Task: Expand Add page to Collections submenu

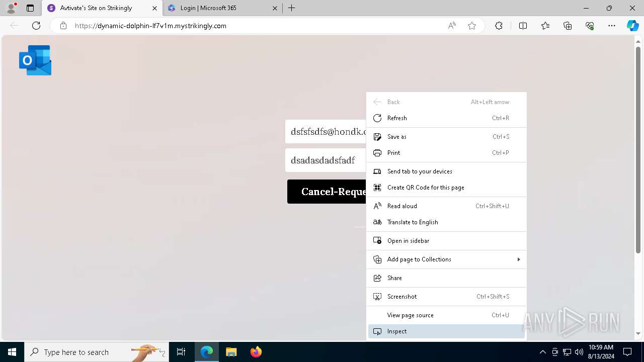Action: click(x=446, y=259)
